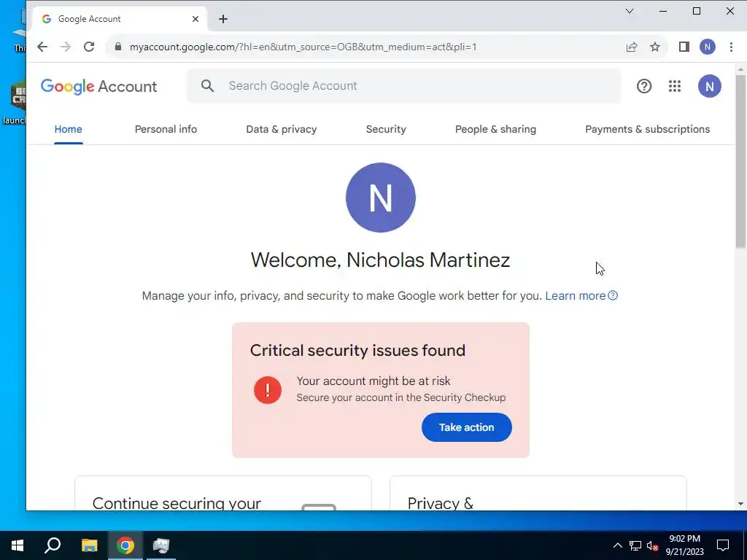The width and height of the screenshot is (747, 560).
Task: Minimize the Chrome window
Action: click(x=662, y=11)
